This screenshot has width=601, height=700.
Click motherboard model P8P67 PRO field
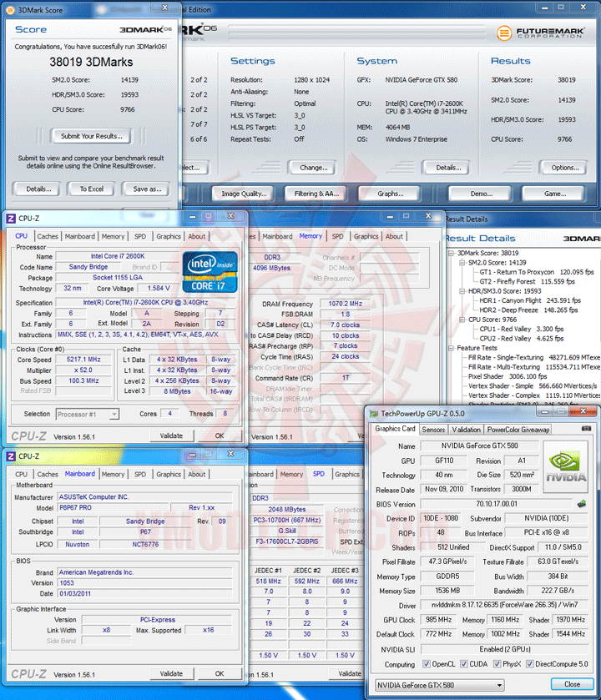(x=114, y=507)
